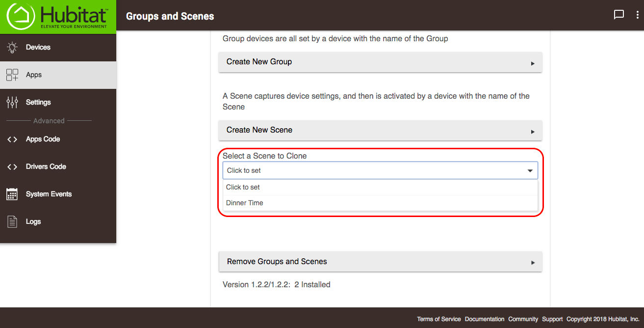
Task: Click the Select a Scene to Clone label
Action: pos(265,156)
